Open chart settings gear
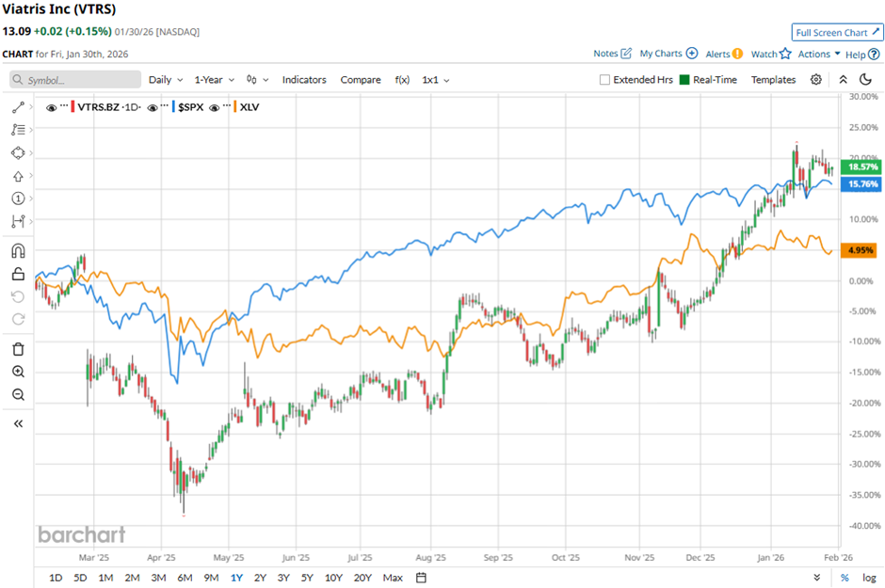 (816, 80)
